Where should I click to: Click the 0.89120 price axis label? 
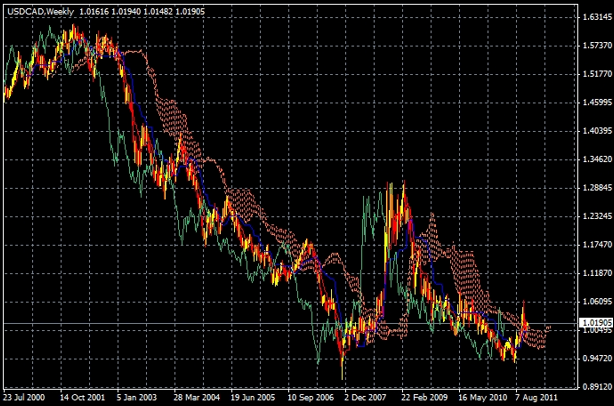pyautogui.click(x=595, y=386)
